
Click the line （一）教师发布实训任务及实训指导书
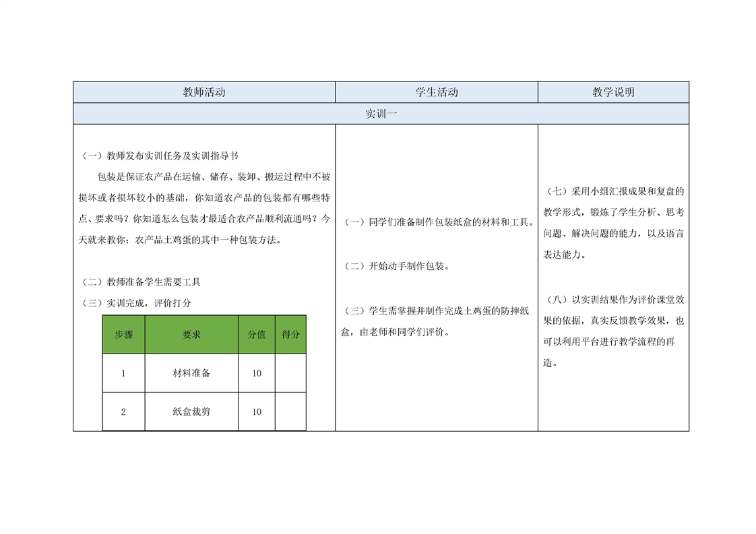[x=160, y=156]
